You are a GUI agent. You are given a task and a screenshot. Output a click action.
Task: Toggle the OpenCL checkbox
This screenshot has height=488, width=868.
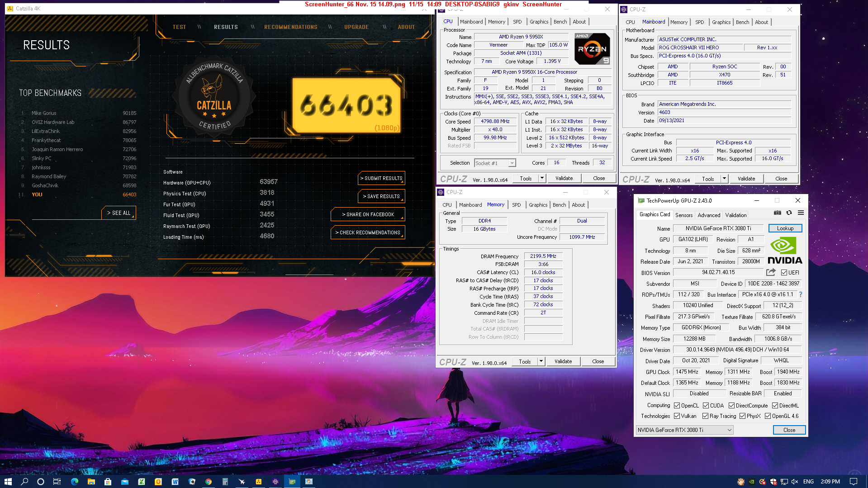click(677, 406)
